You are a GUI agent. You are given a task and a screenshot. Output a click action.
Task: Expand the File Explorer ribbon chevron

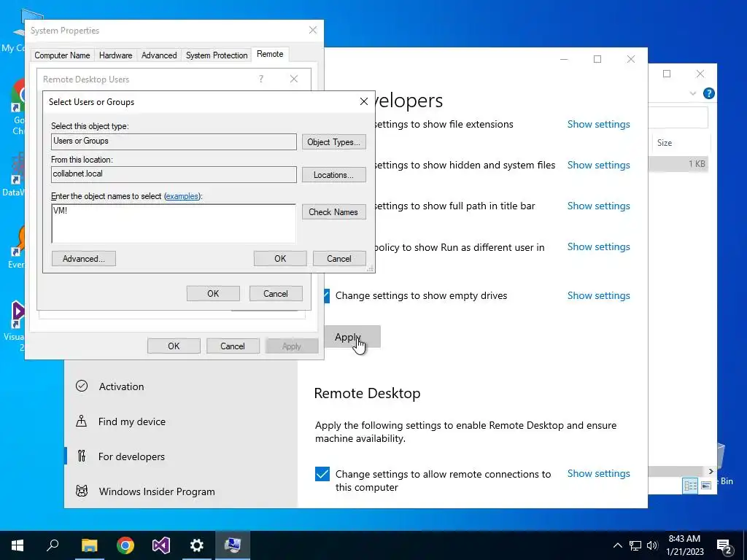point(693,93)
